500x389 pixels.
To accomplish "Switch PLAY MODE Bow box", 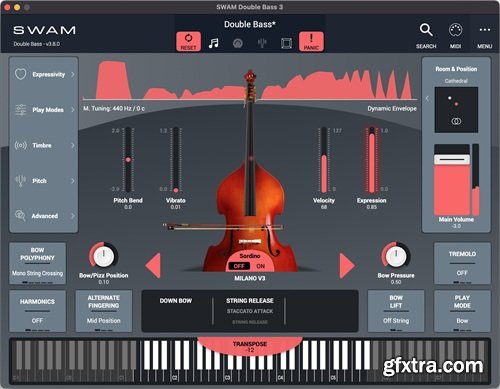I will point(462,311).
